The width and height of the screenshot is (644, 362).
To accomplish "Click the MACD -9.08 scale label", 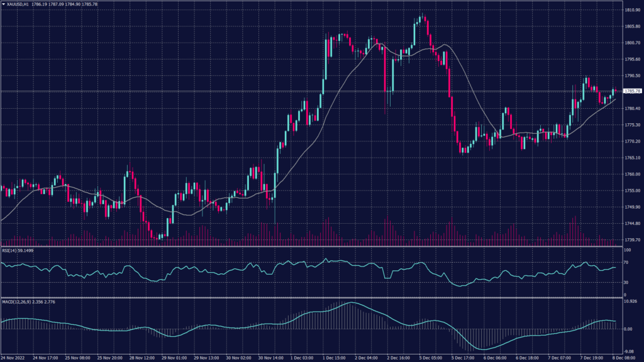I will [628, 351].
